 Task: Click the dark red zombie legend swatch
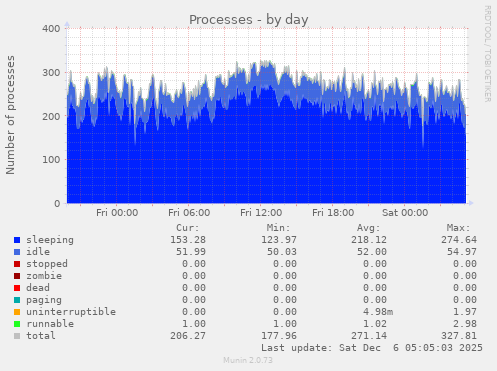[x=17, y=276]
